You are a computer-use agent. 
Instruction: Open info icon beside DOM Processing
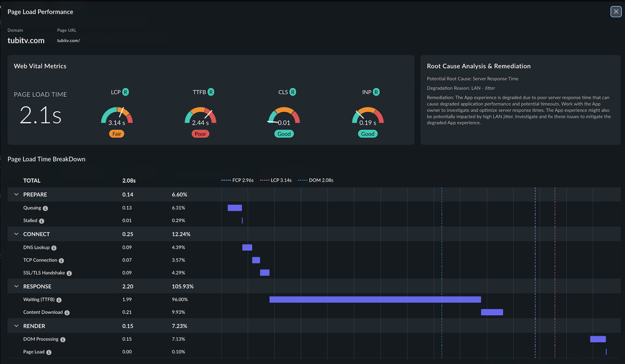[63, 340]
